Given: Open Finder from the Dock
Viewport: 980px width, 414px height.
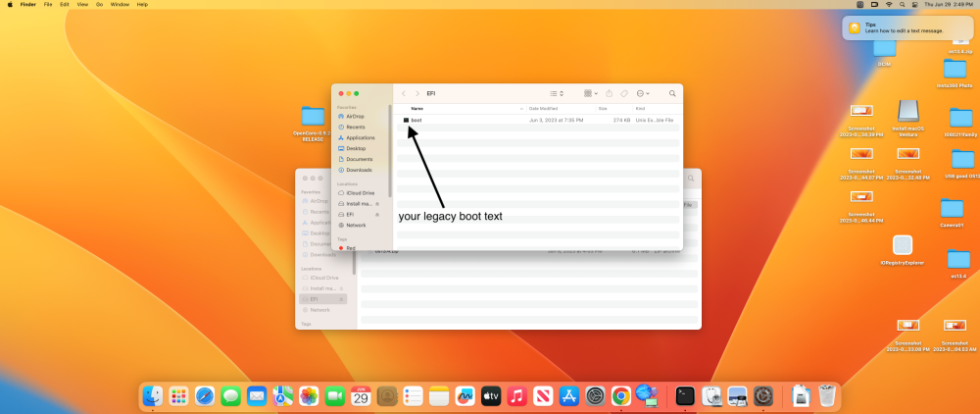Looking at the screenshot, I should coord(153,396).
